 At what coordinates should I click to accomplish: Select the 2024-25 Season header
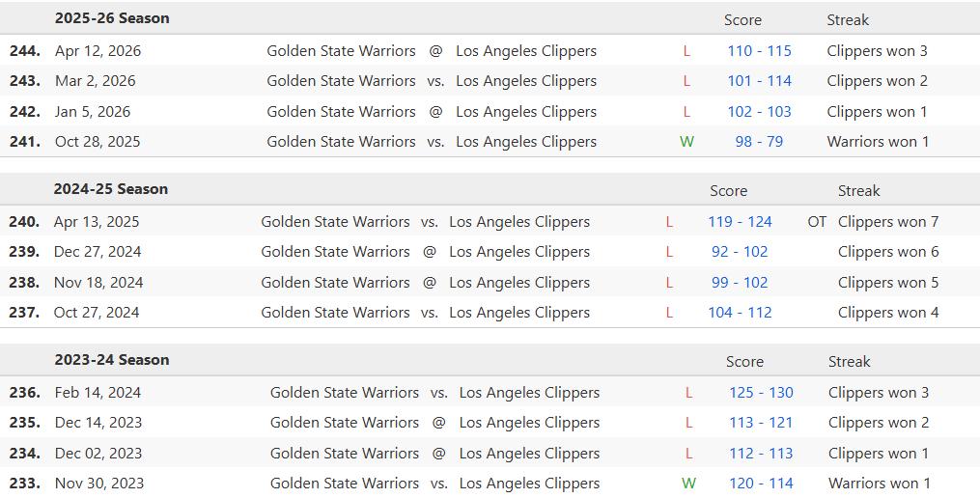pyautogui.click(x=111, y=189)
